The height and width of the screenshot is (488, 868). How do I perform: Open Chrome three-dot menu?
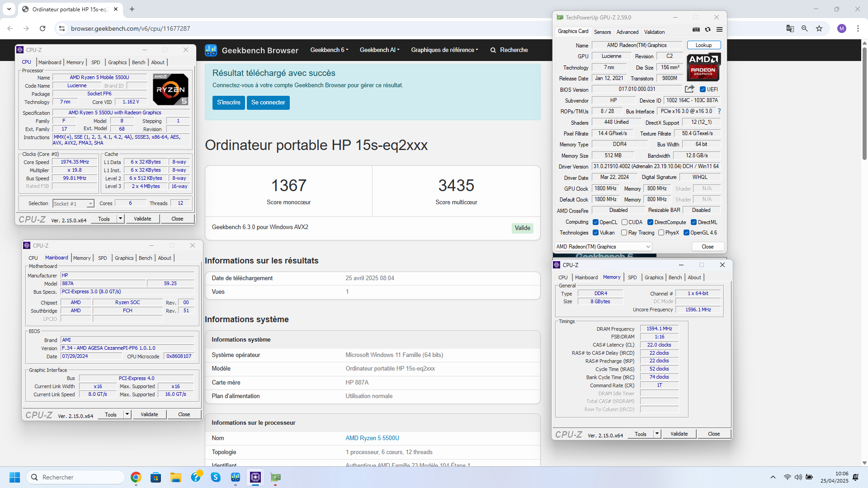point(858,28)
